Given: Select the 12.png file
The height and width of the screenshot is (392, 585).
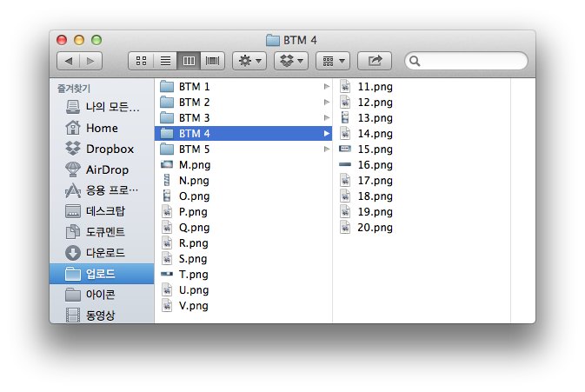Looking at the screenshot, I should click(x=422, y=103).
